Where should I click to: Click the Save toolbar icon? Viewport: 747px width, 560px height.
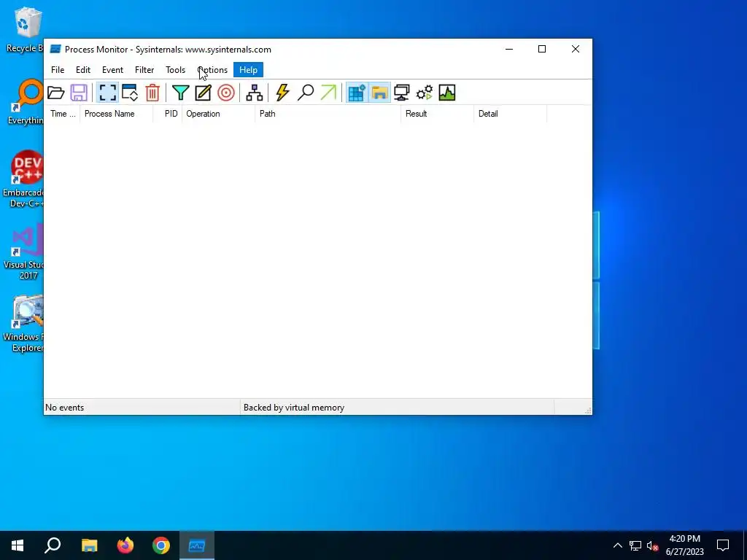pos(79,93)
